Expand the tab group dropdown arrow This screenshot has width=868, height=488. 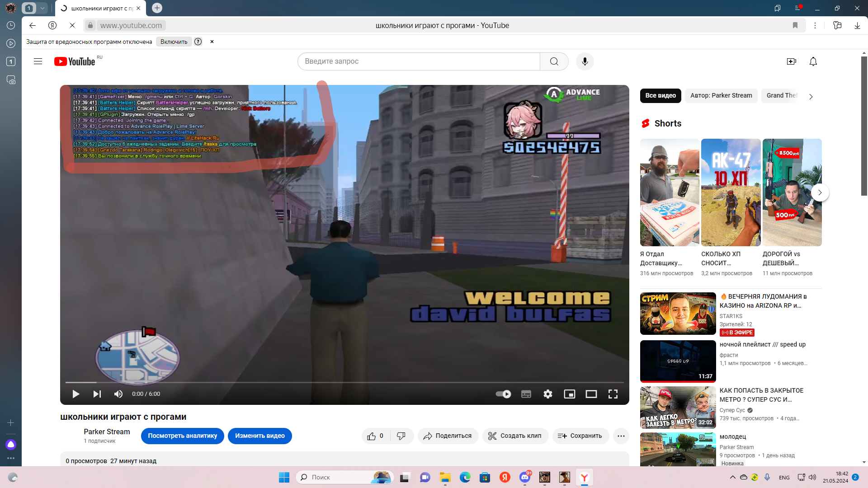coord(42,8)
